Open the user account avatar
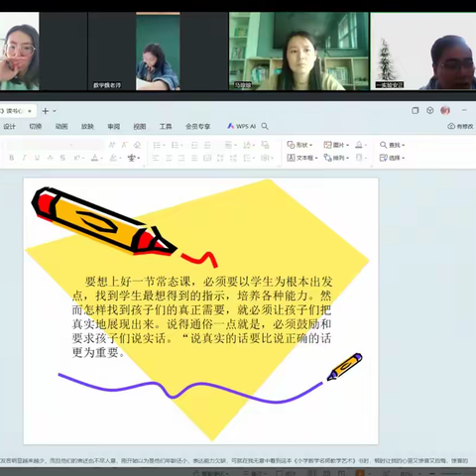 click(445, 110)
